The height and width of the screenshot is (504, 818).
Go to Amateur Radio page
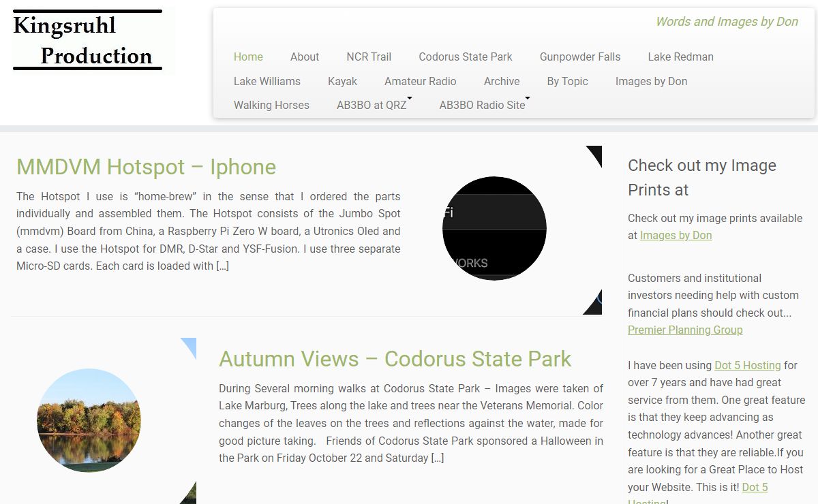point(421,81)
